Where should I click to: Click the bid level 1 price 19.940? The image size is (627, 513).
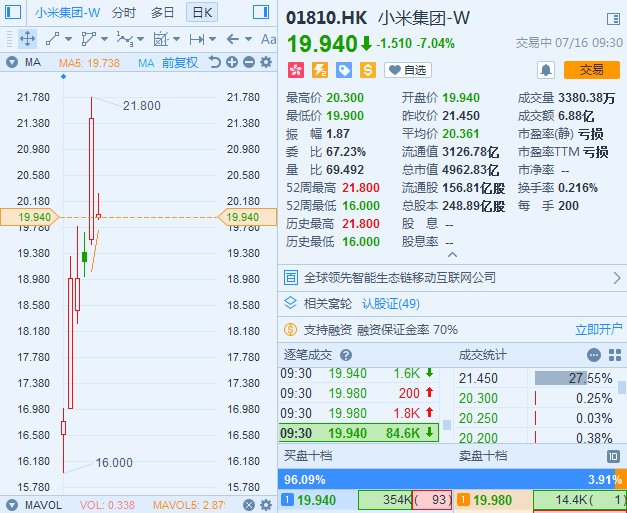pyautogui.click(x=316, y=500)
